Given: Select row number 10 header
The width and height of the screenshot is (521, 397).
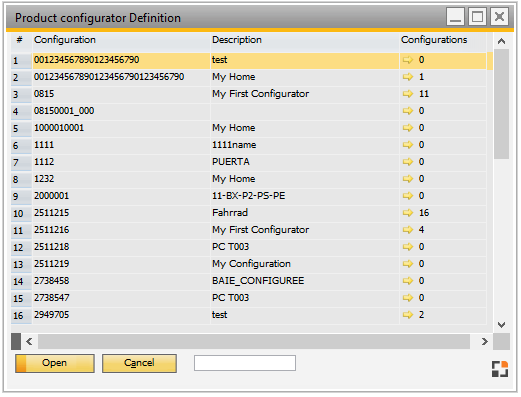Looking at the screenshot, I should point(21,214).
